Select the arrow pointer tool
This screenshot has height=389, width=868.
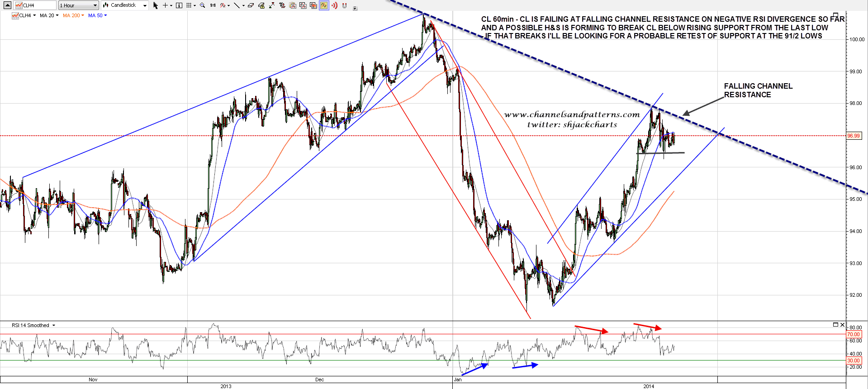pos(156,5)
